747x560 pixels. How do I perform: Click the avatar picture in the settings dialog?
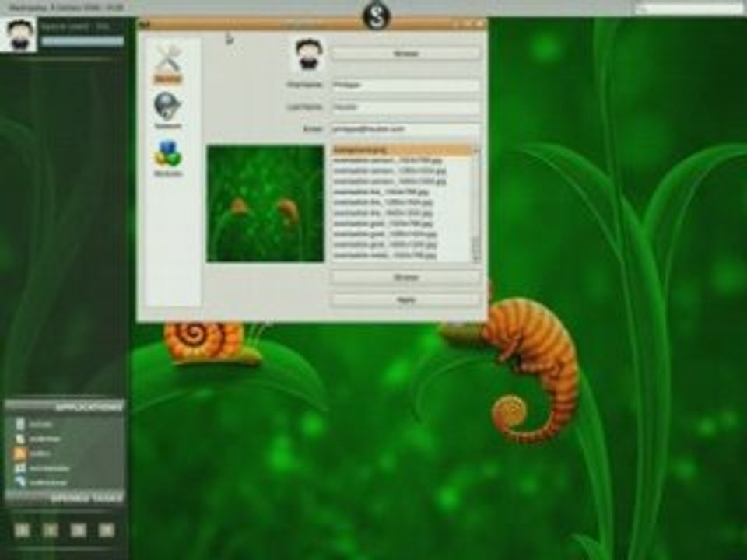coord(310,54)
